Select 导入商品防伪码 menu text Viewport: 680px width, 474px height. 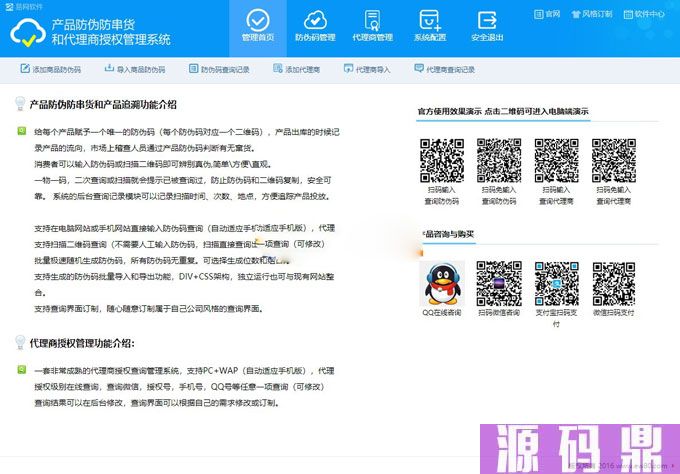[141, 69]
